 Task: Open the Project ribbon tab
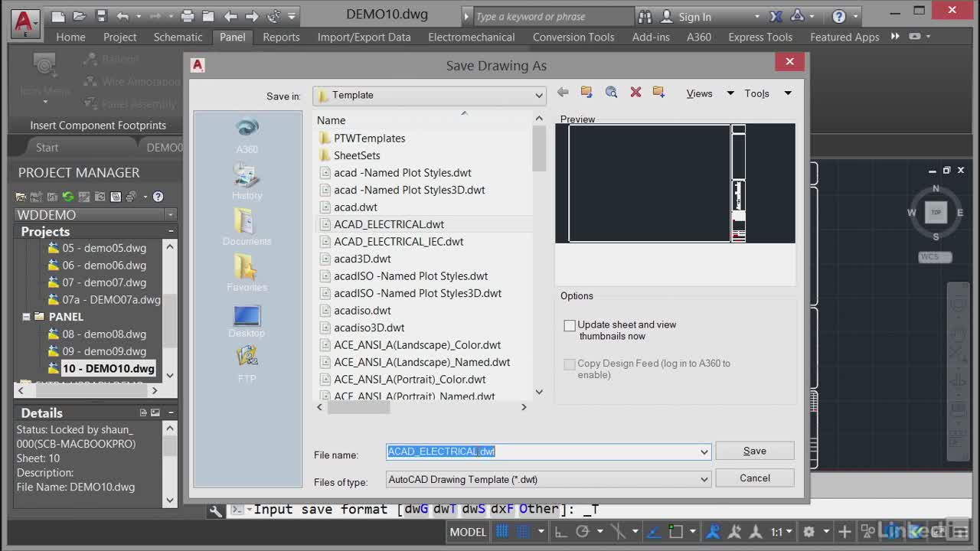(x=119, y=37)
